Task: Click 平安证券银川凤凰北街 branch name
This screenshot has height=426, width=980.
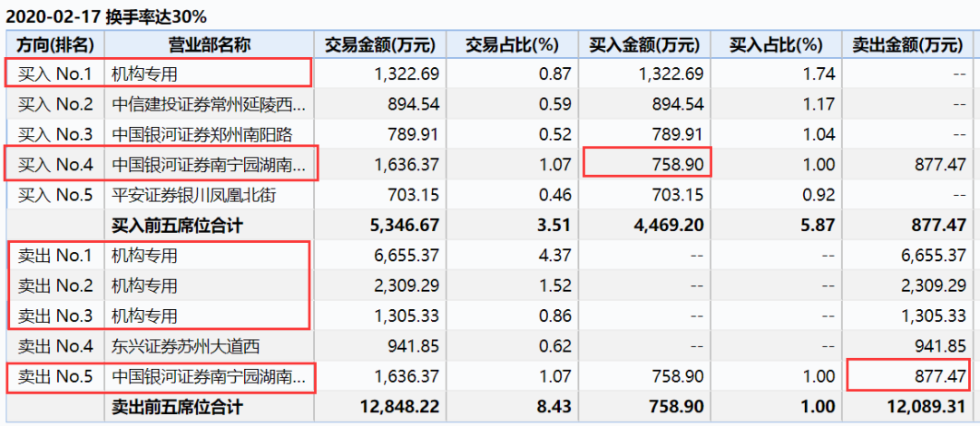Action: tap(194, 196)
